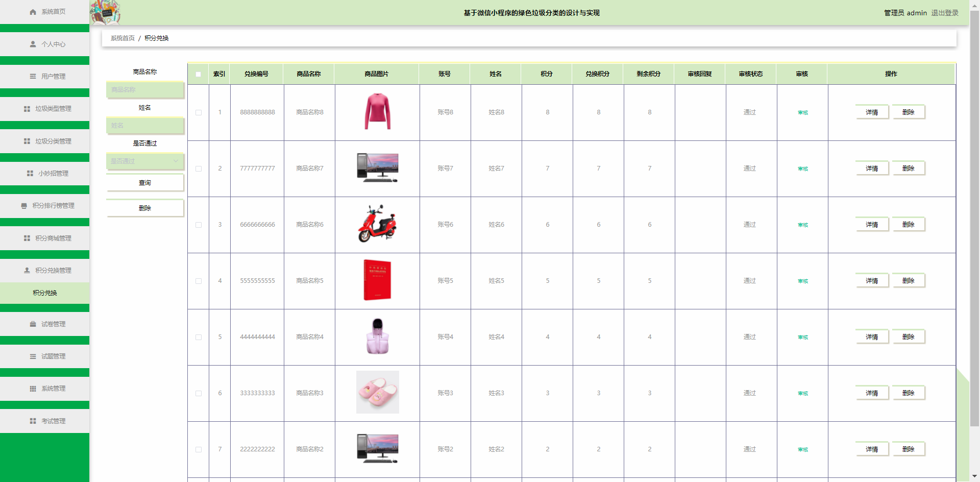Click the grid icon beside 垃圾类型管理
The height and width of the screenshot is (482, 980).
[x=27, y=109]
